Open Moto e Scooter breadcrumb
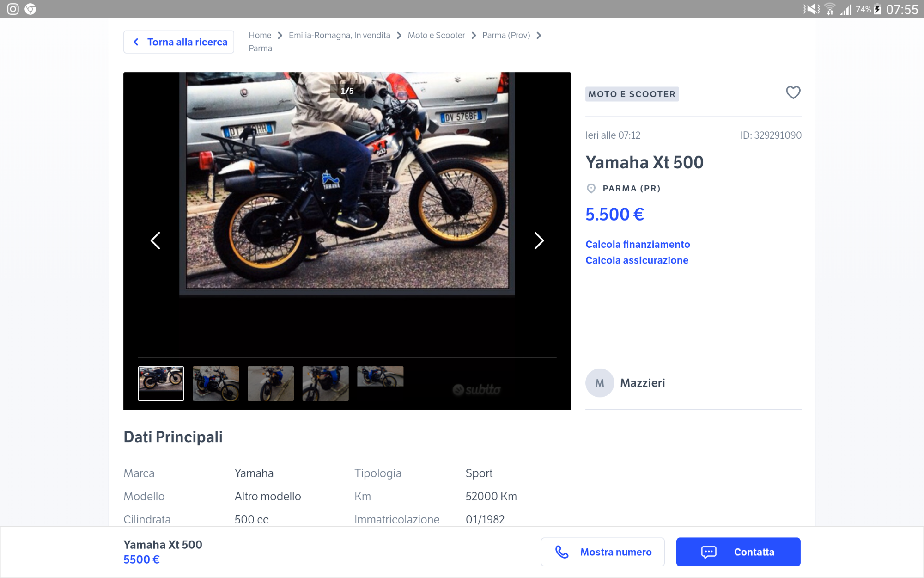924x578 pixels. pos(436,36)
